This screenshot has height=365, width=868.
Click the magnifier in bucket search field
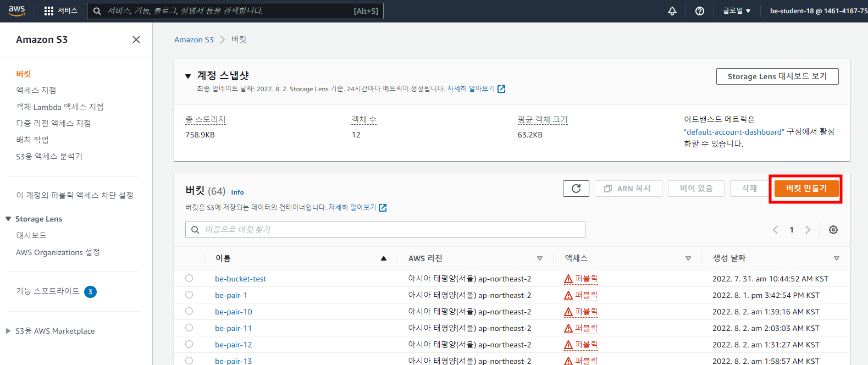point(195,230)
